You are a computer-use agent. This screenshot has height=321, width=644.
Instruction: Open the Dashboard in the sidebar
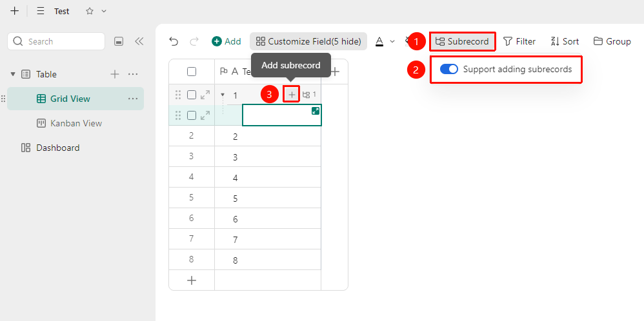click(x=57, y=148)
